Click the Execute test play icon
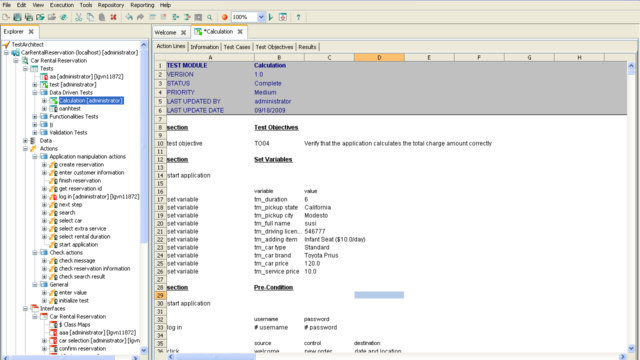This screenshot has width=640, height=360. pos(271,17)
